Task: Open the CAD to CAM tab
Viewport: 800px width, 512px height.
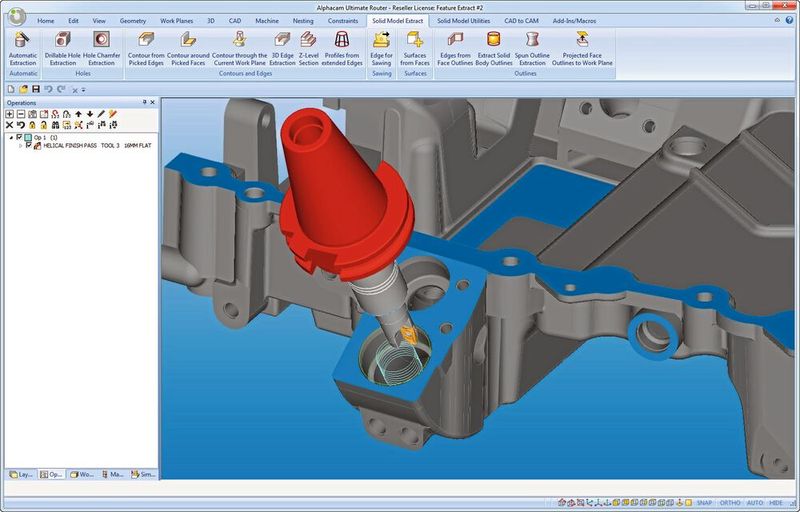Action: (521, 21)
